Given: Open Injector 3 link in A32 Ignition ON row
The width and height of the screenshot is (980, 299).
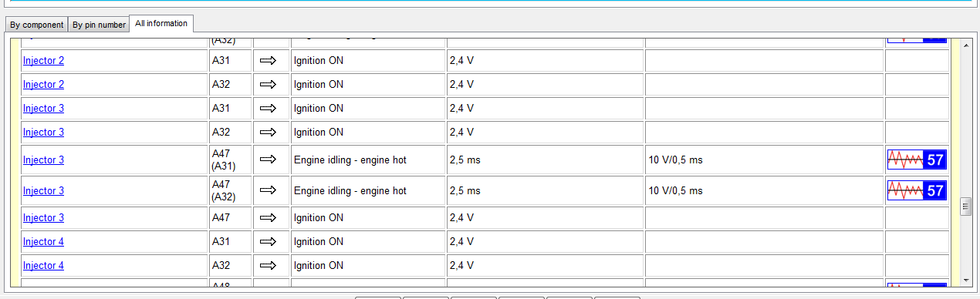Looking at the screenshot, I should (43, 132).
